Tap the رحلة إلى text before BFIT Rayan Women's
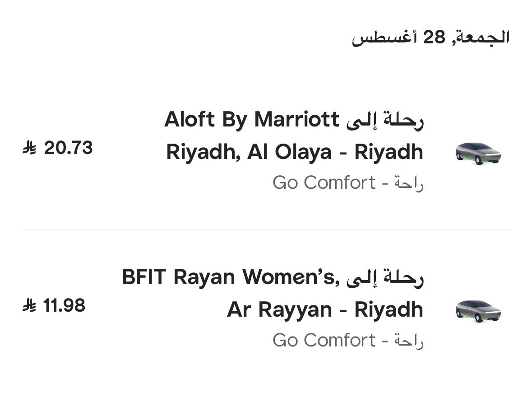Screen dimensions: 532x407 point(385,277)
